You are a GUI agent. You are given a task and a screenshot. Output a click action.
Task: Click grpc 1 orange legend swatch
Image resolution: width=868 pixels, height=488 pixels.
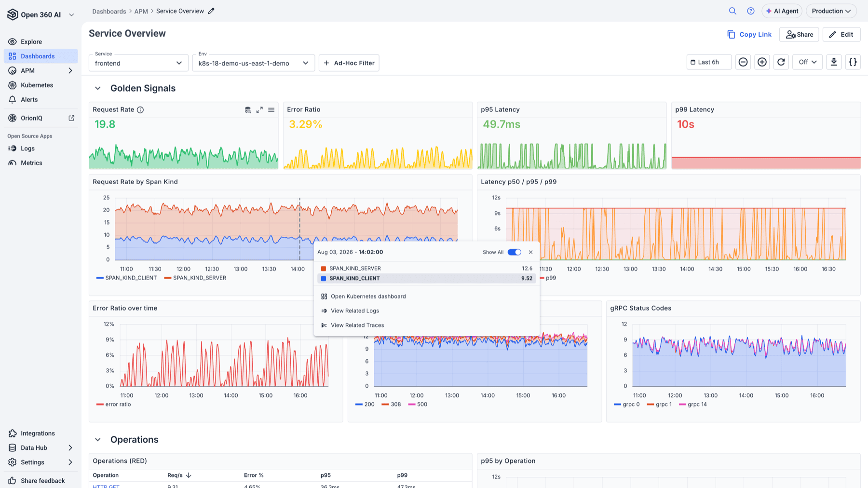click(x=650, y=405)
